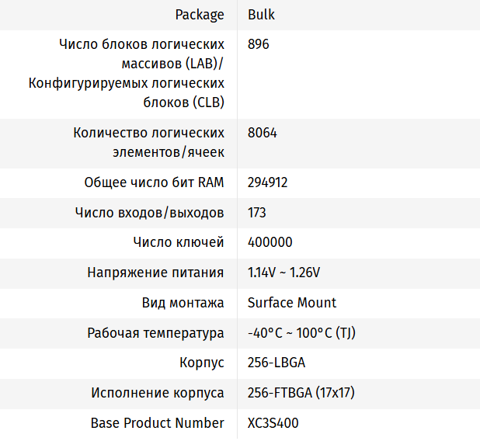This screenshot has width=480, height=448.
Task: Select the -40°C ~ 100°C (TJ) value
Action: (301, 332)
